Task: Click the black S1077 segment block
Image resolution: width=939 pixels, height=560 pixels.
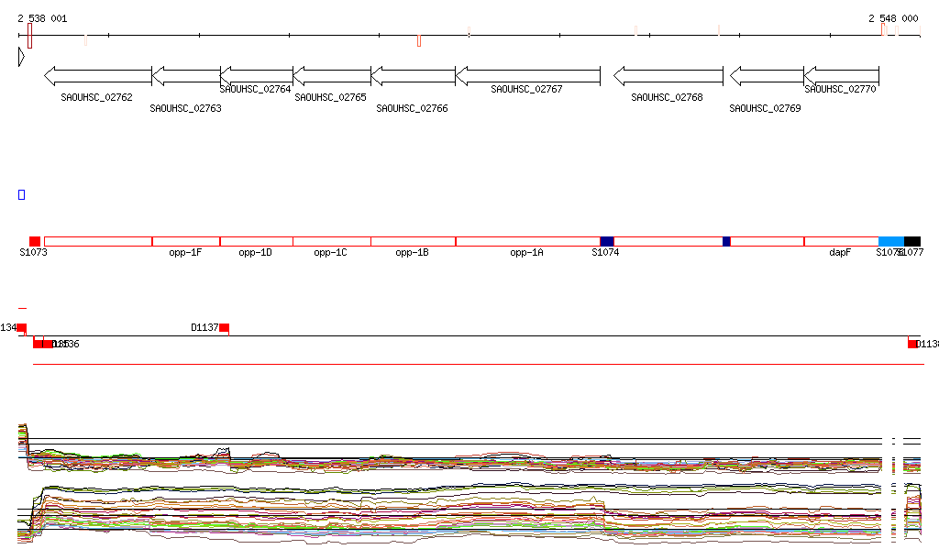Action: [x=912, y=241]
